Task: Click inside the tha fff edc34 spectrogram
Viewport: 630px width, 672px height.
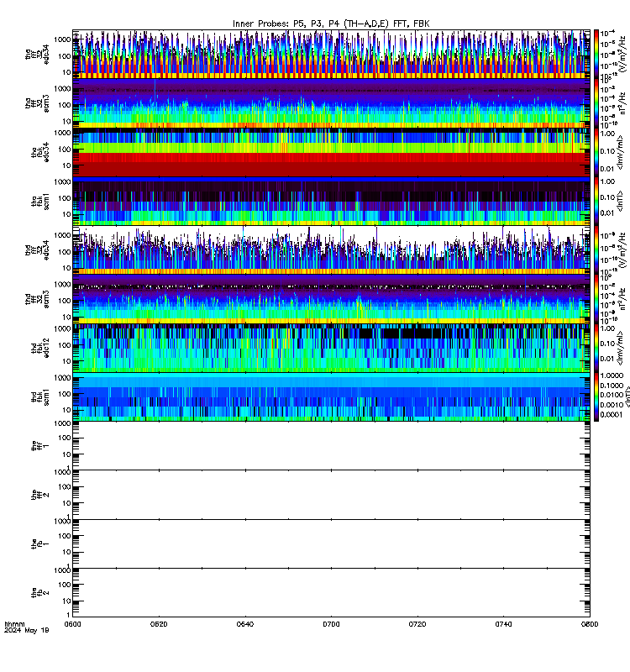Action: pyautogui.click(x=331, y=54)
